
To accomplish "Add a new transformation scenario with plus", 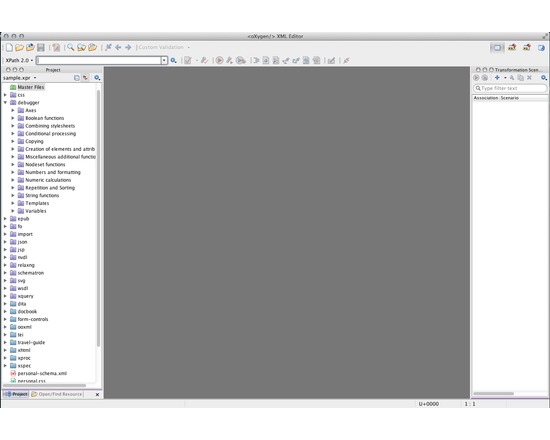I will pos(497,78).
